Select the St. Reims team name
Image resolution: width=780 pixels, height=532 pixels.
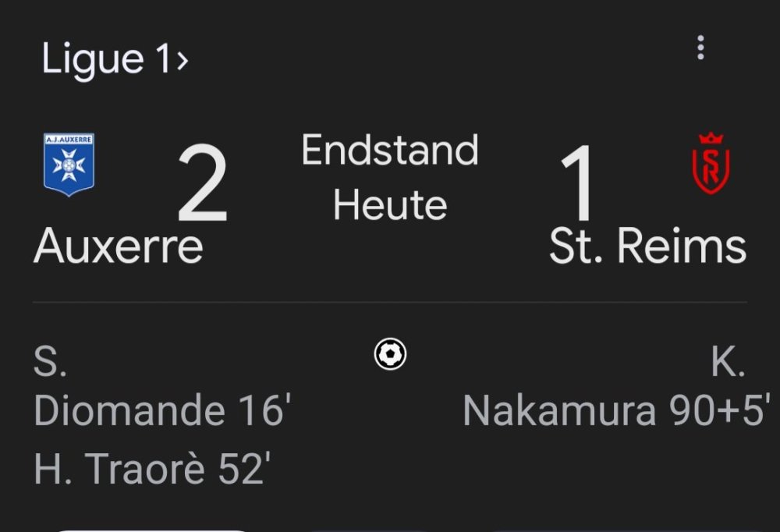pyautogui.click(x=647, y=246)
